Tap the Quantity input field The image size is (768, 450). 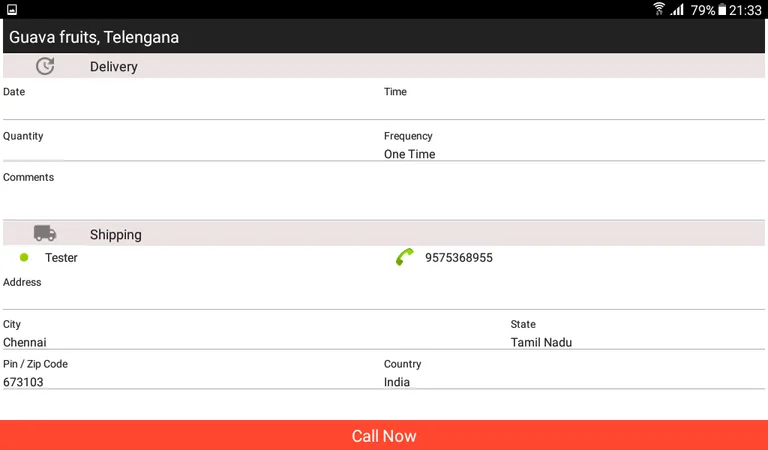[190, 152]
